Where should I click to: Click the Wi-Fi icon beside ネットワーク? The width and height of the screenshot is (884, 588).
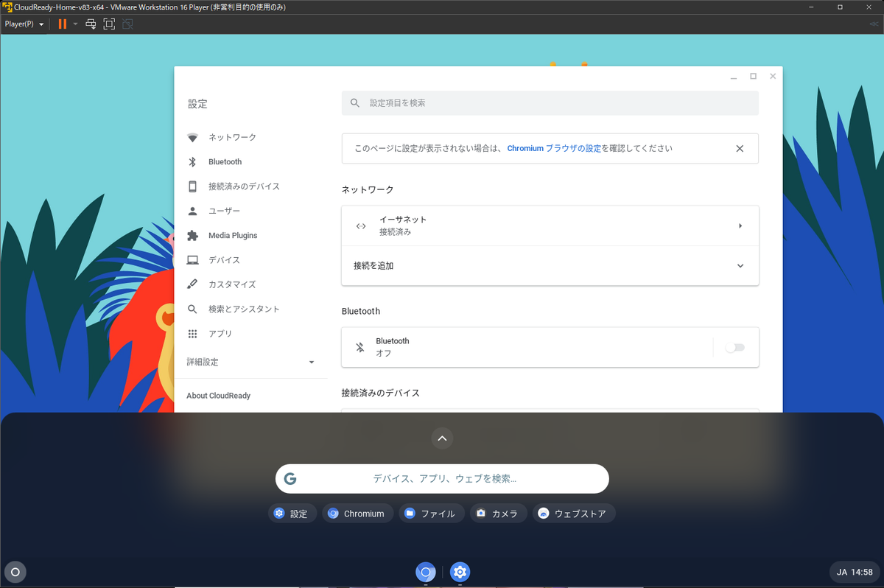pyautogui.click(x=192, y=138)
